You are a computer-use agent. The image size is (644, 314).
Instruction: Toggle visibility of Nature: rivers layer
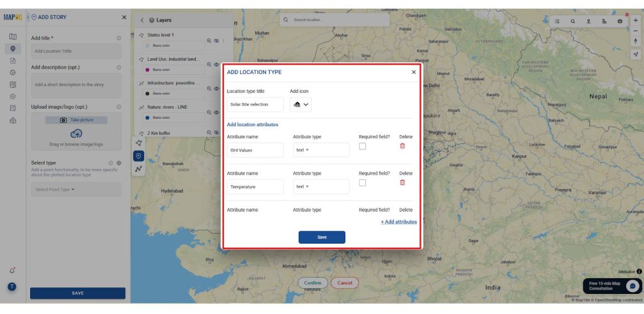216,112
